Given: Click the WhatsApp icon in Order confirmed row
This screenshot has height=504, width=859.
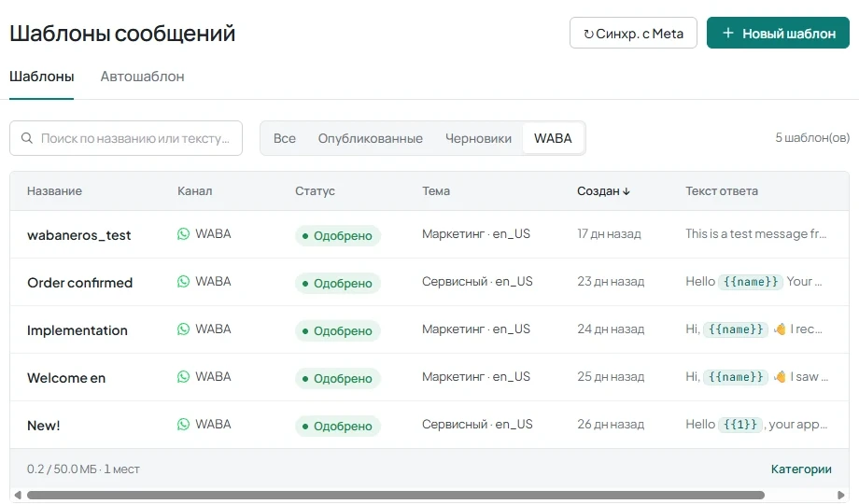Looking at the screenshot, I should point(184,282).
